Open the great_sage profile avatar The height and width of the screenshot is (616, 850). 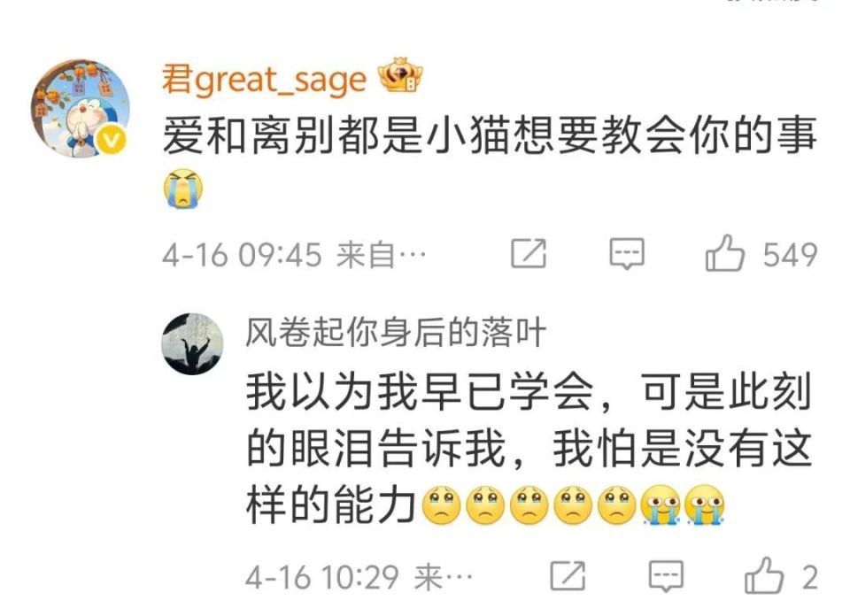click(80, 108)
